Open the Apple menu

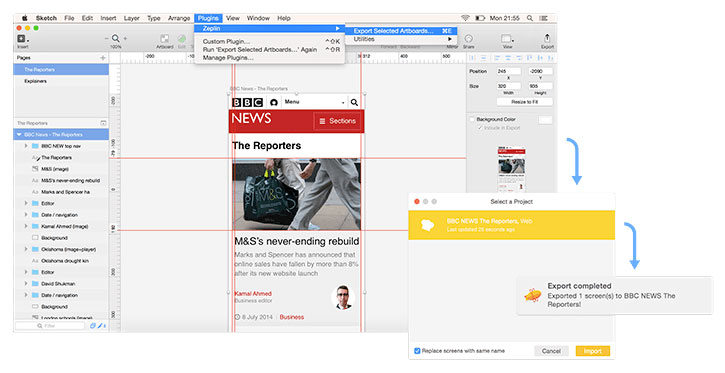click(x=25, y=18)
